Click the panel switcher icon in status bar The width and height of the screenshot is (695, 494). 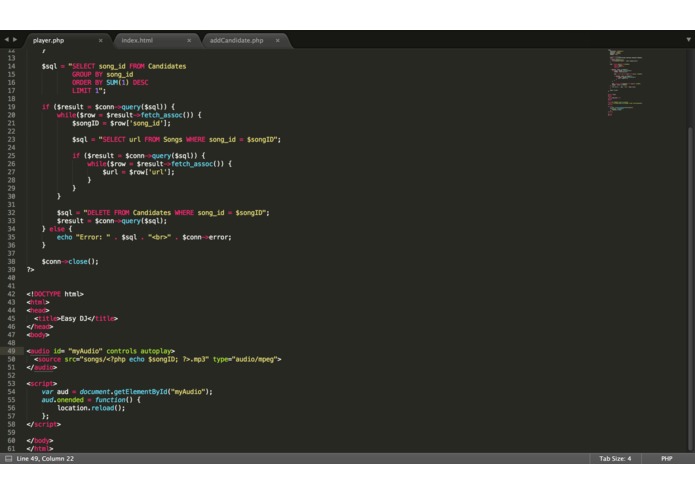8,459
